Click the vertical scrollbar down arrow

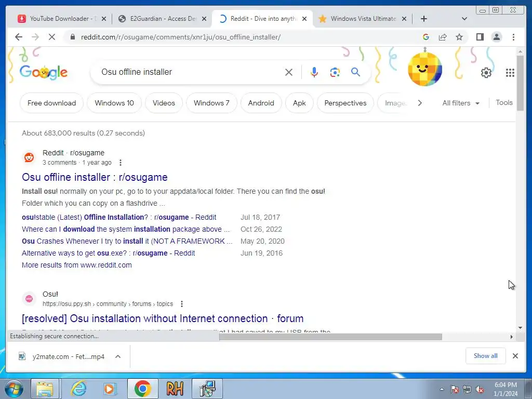(x=520, y=328)
